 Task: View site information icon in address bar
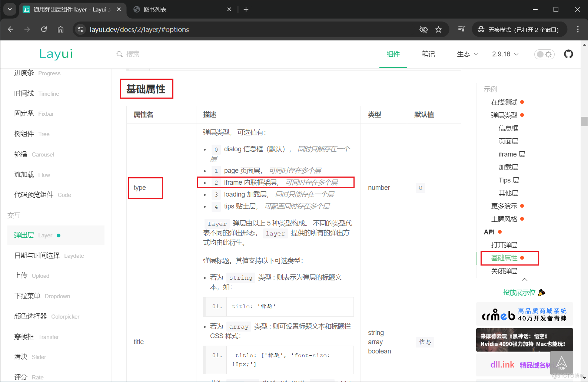(80, 29)
